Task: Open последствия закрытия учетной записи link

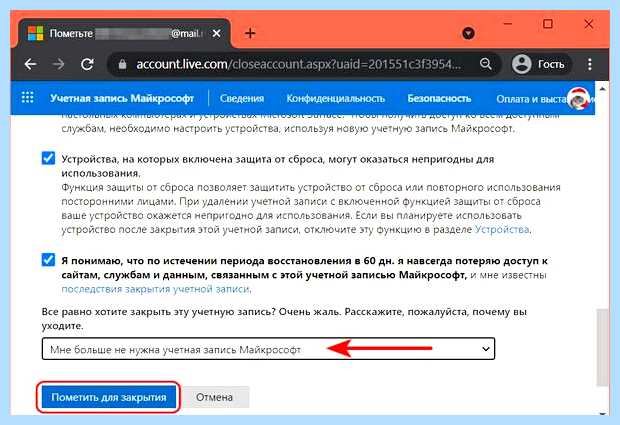Action: coord(155,289)
